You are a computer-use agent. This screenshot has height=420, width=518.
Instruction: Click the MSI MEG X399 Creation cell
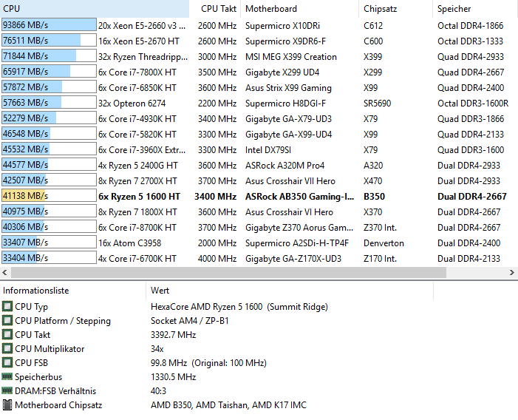[x=290, y=56]
